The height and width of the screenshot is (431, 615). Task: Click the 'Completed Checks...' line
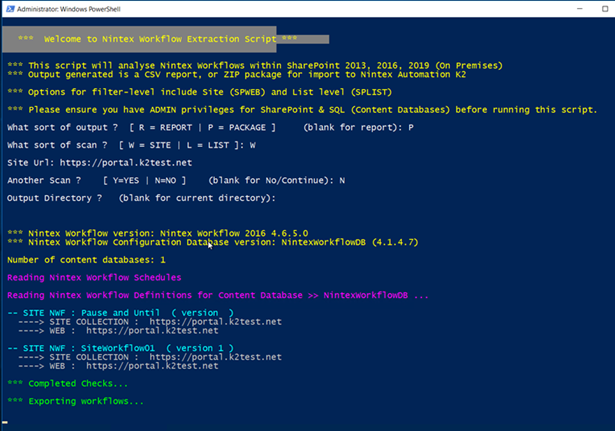click(x=67, y=383)
